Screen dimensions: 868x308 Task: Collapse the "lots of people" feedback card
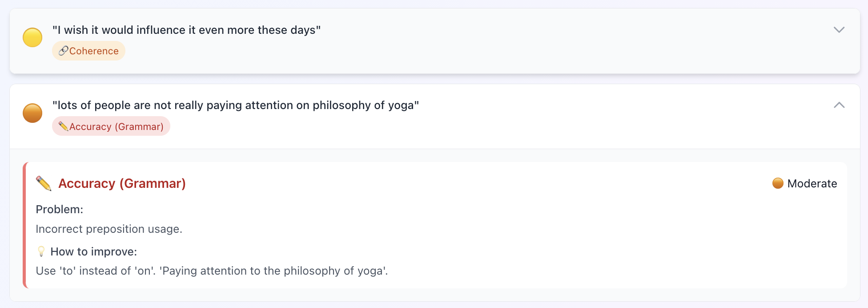point(839,105)
